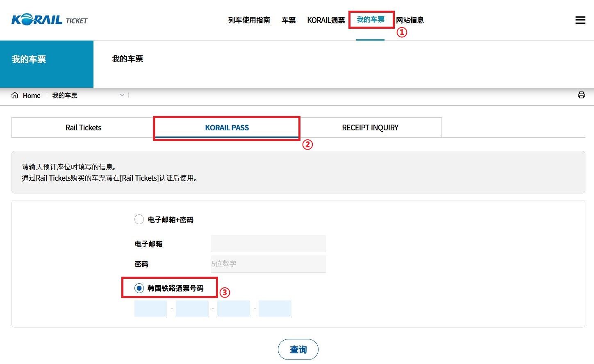Viewport: 594px width, 364px height.
Task: Click the Home breadcrumb link
Action: click(x=32, y=96)
